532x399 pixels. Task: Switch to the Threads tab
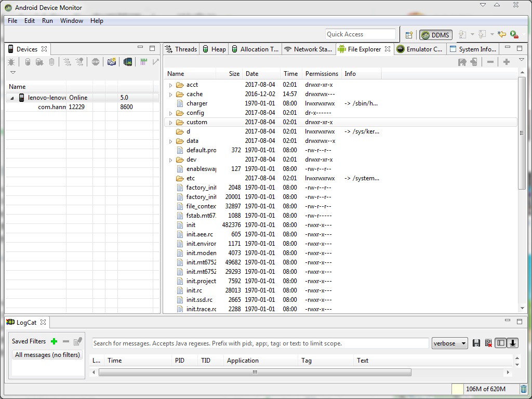click(x=181, y=49)
